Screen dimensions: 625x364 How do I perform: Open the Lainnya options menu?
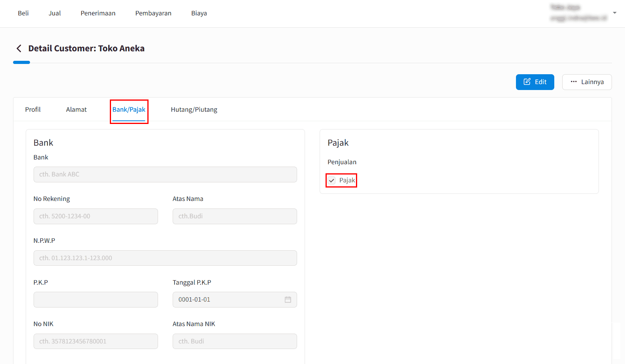pos(587,82)
